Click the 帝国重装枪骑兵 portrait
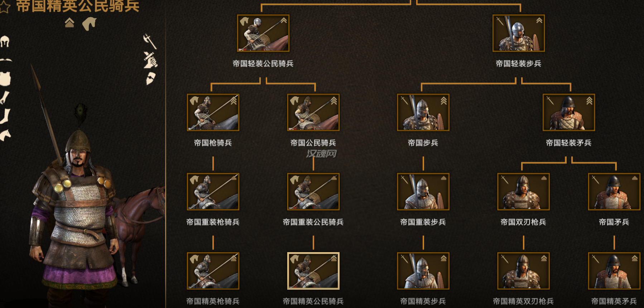 213,192
